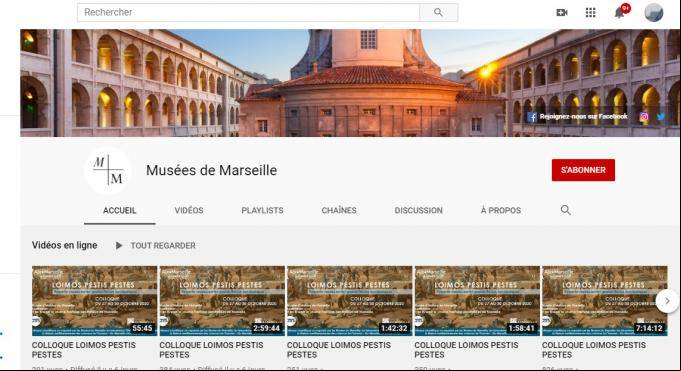
Task: Open the video thumbnail lasting 7:14:12
Action: (605, 301)
